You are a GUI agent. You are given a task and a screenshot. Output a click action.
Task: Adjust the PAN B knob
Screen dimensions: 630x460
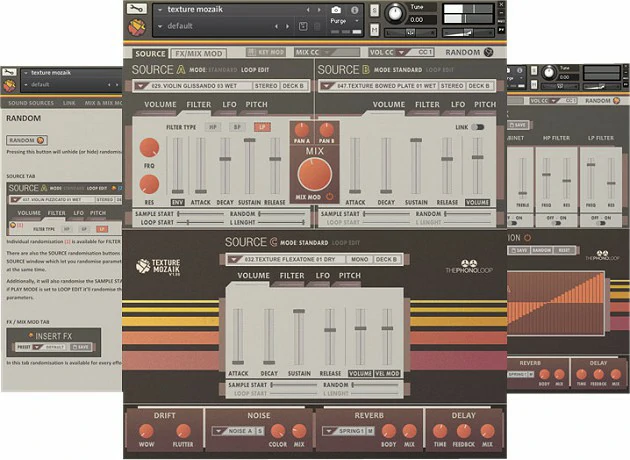pyautogui.click(x=327, y=130)
